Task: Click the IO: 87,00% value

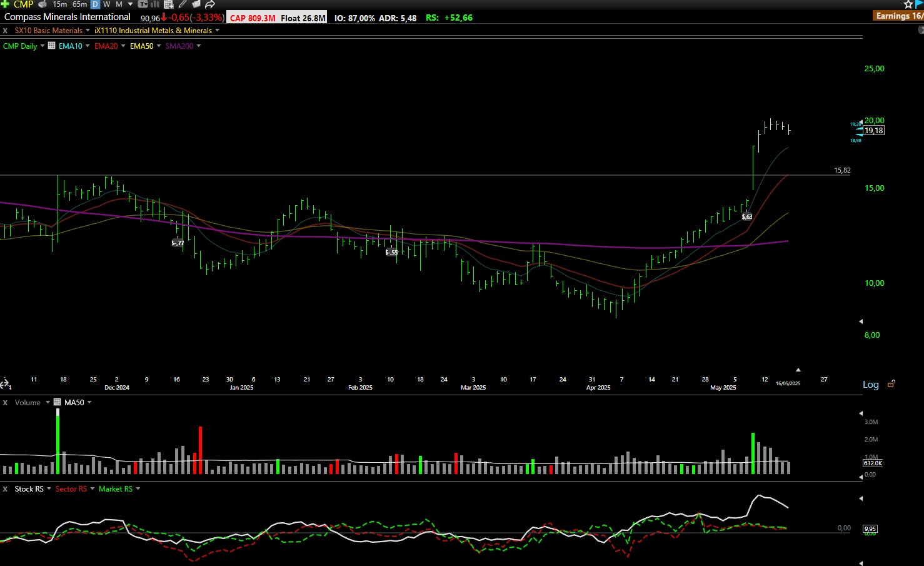Action: (354, 18)
